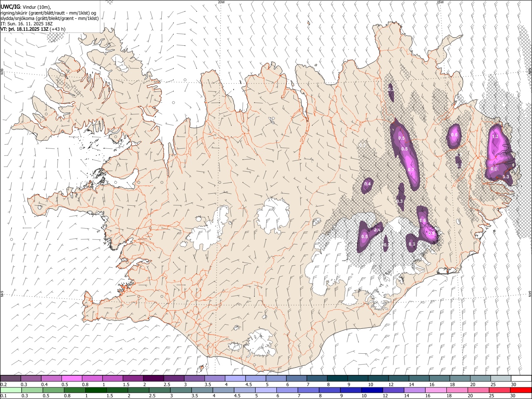532x399 pixels.
Task: Select the indigo-purple rain swatch starting at 12
Action: 393,390
